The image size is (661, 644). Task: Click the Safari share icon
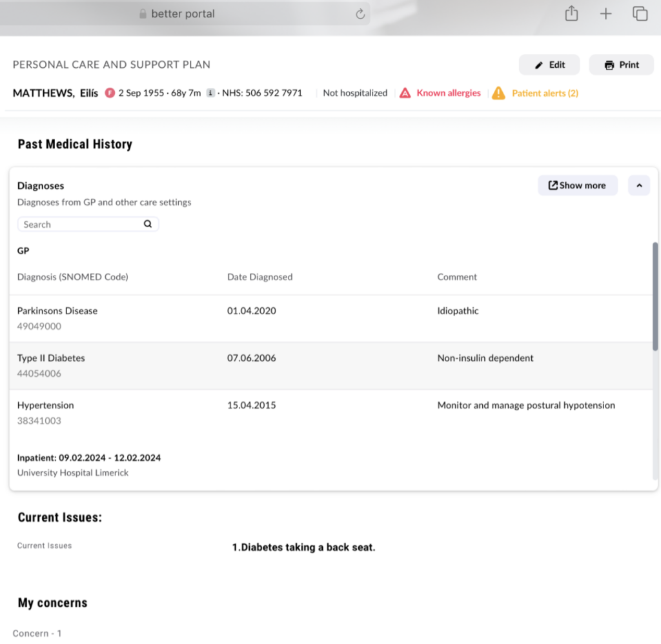coord(571,14)
